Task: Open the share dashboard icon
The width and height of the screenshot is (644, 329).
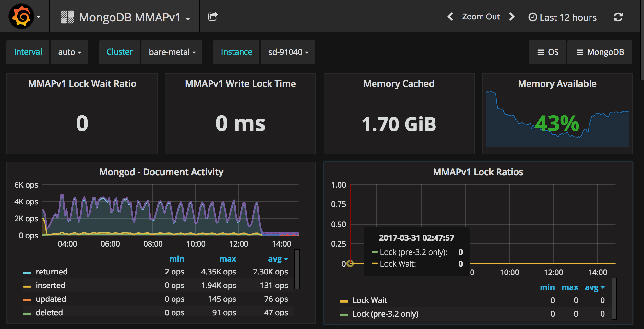Action: (x=213, y=16)
